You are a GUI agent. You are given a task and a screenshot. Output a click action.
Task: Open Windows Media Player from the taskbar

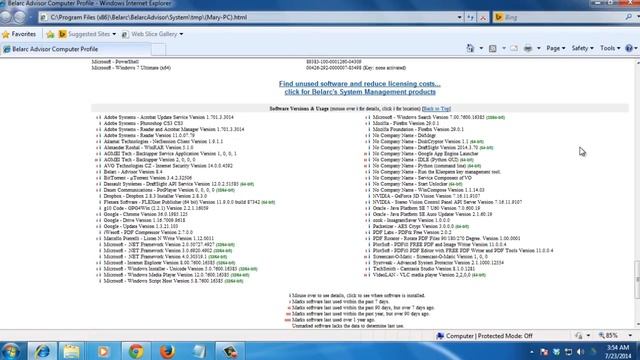point(103,351)
